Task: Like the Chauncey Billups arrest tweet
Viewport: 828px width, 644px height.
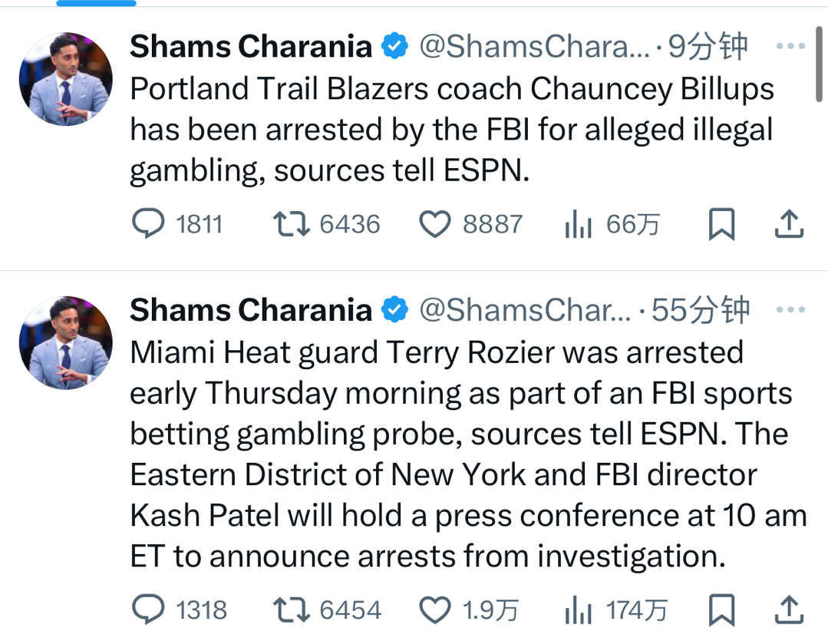Action: (435, 224)
